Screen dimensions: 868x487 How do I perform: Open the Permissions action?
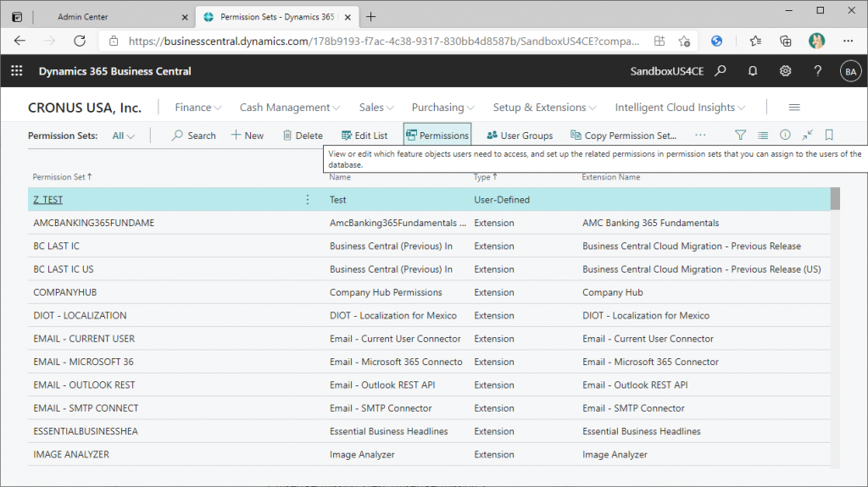pyautogui.click(x=437, y=136)
